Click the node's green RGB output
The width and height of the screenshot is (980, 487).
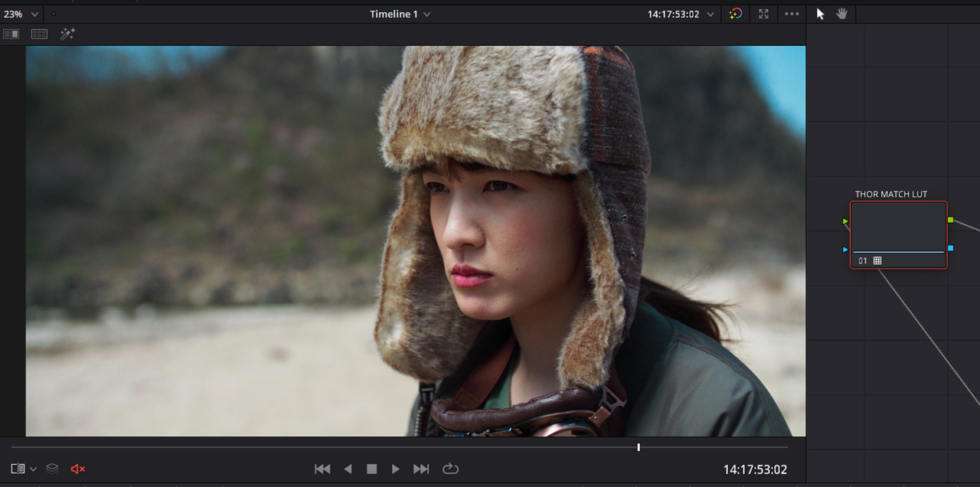[950, 220]
